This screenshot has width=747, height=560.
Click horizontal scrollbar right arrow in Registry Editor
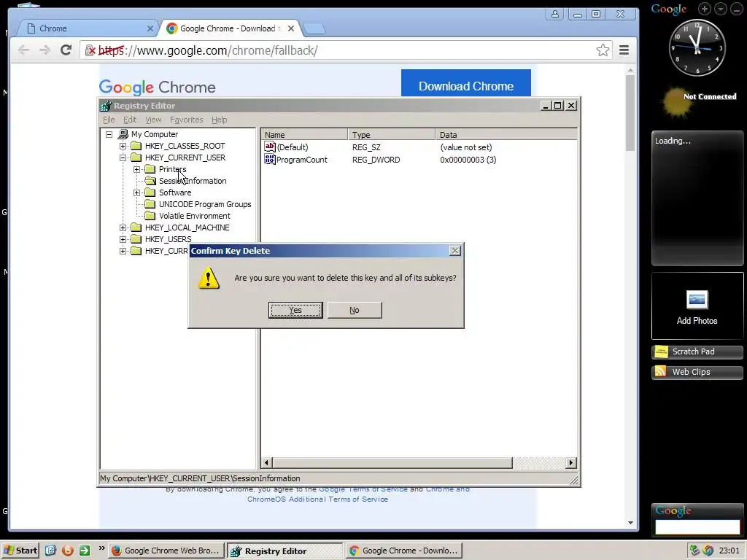570,462
